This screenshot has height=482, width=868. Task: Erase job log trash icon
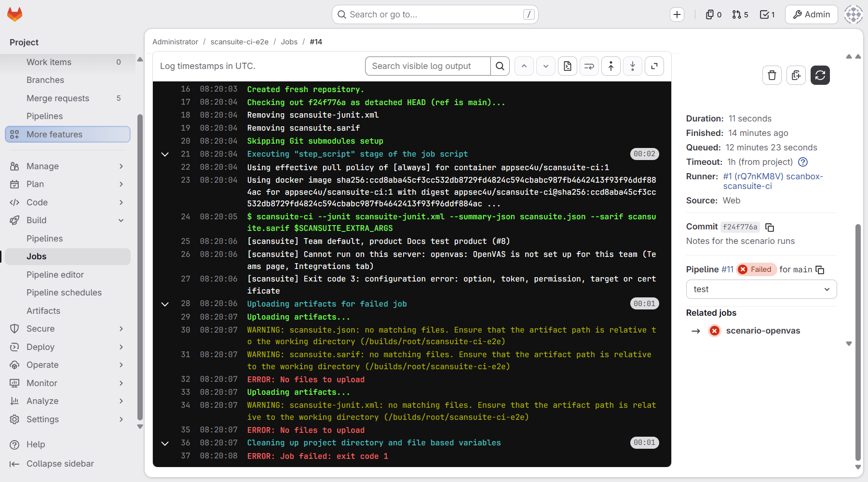[x=772, y=75]
